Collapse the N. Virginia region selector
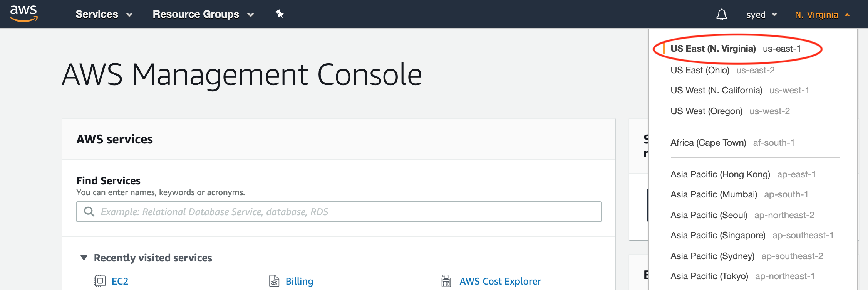The height and width of the screenshot is (290, 868). [822, 15]
